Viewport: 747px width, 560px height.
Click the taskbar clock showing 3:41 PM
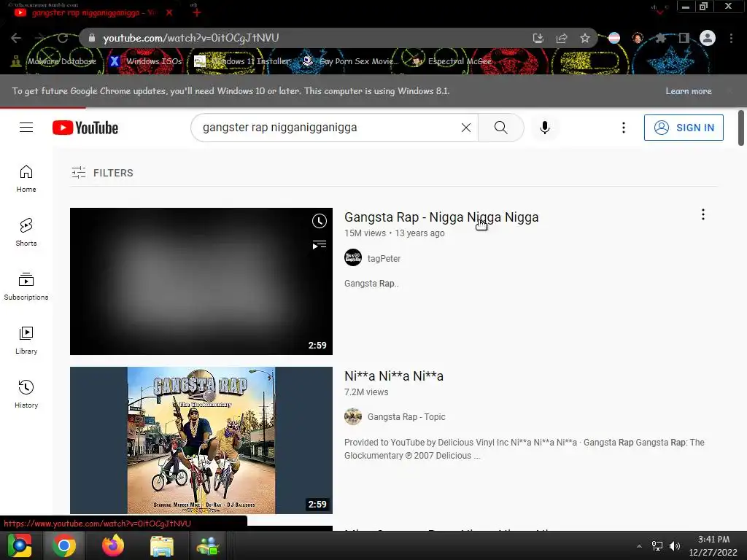(x=713, y=545)
